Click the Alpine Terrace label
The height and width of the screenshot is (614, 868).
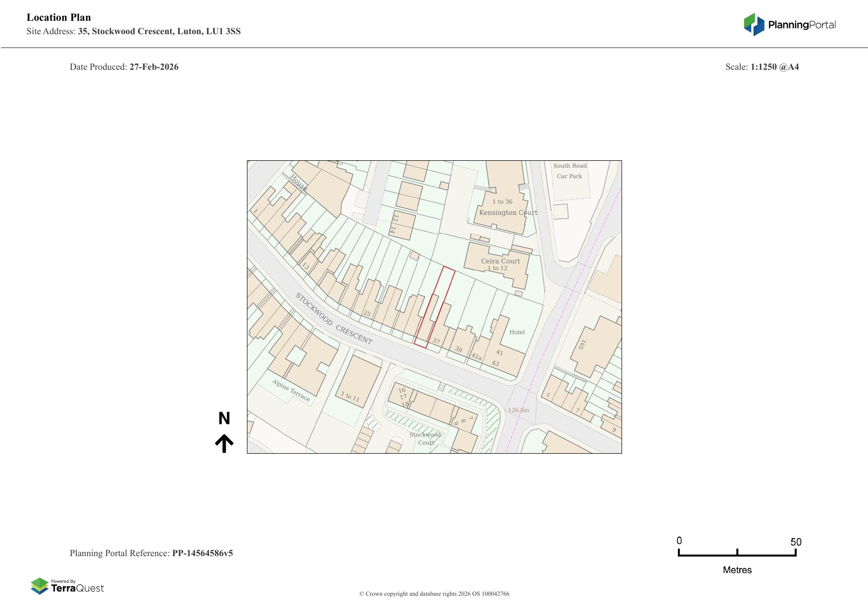[x=291, y=390]
